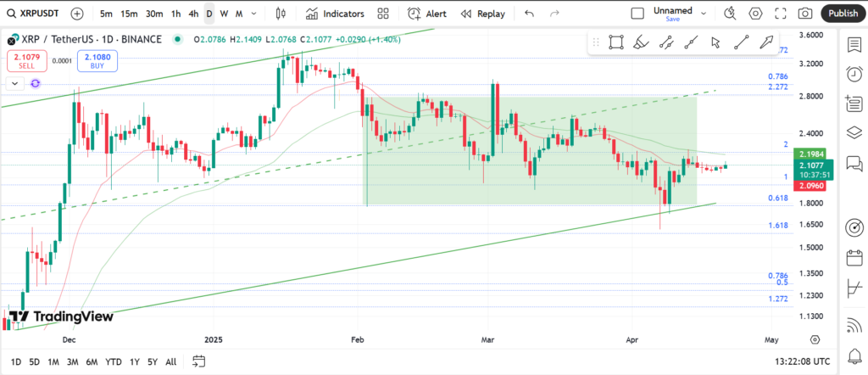The height and width of the screenshot is (375, 868).
Task: Set range to 1M
Action: pos(53,361)
